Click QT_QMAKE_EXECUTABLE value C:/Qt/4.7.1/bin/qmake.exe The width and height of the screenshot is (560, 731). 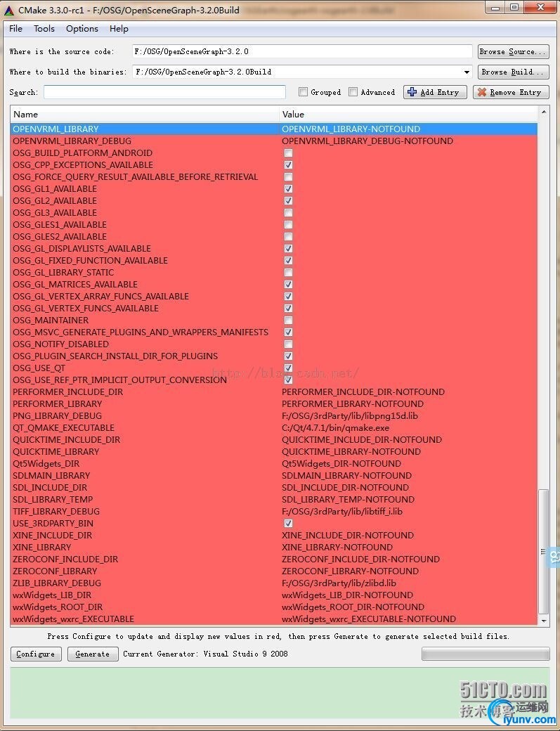click(335, 427)
